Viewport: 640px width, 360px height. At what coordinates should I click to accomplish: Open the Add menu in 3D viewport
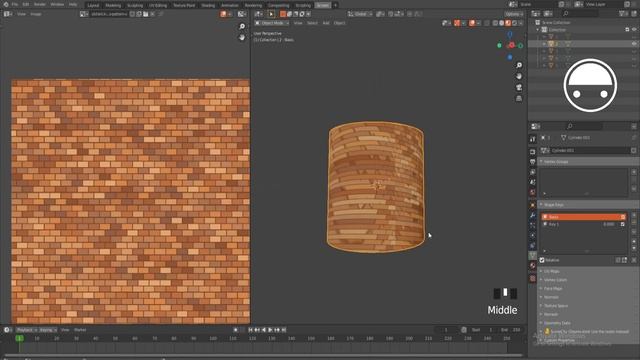point(326,23)
